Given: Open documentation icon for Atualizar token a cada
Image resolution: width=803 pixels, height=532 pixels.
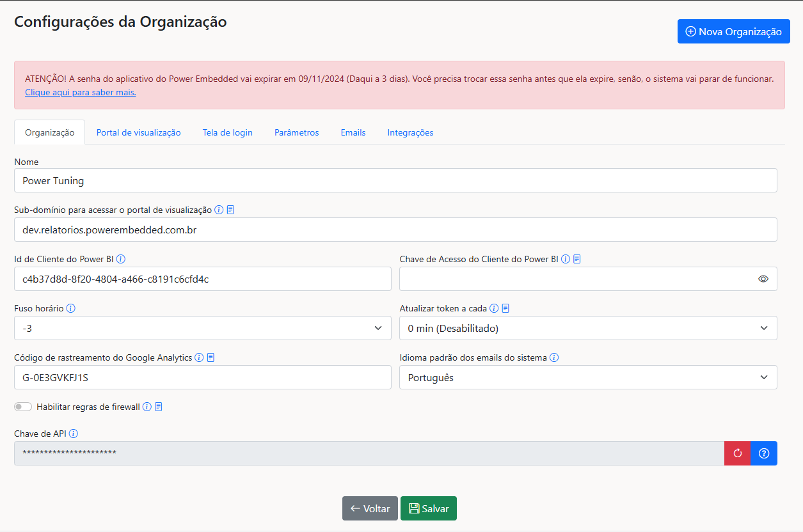Looking at the screenshot, I should [505, 308].
